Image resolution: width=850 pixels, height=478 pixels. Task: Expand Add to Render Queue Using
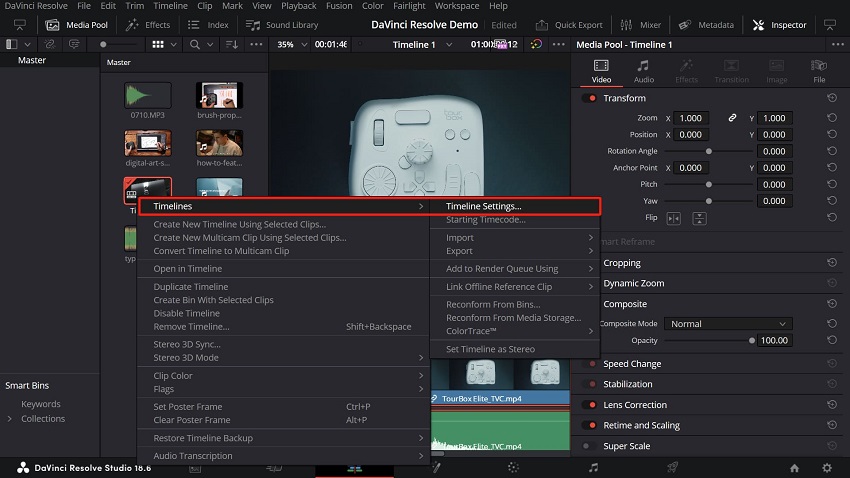pyautogui.click(x=515, y=268)
